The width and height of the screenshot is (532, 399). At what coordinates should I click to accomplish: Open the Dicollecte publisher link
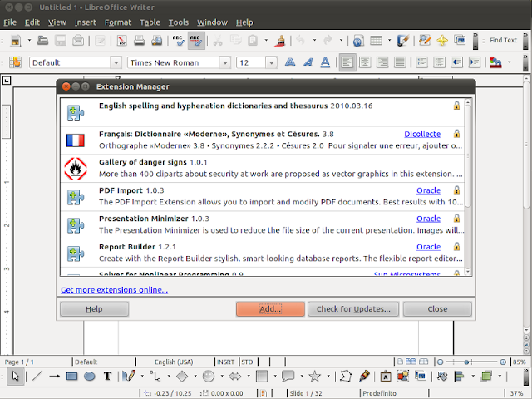422,134
